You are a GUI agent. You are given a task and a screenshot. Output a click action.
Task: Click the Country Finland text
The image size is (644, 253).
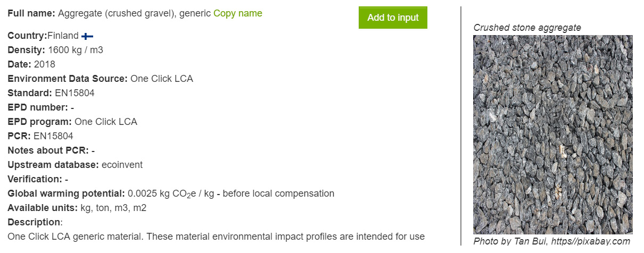pyautogui.click(x=43, y=36)
